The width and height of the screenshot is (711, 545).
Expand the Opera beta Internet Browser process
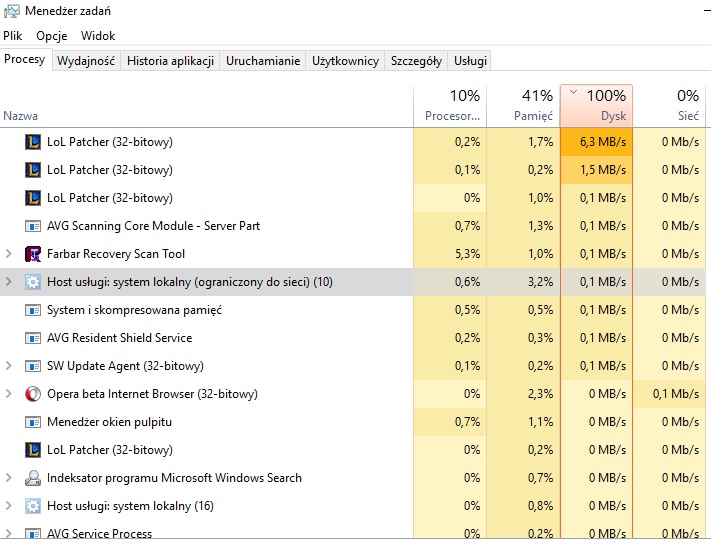[9, 394]
